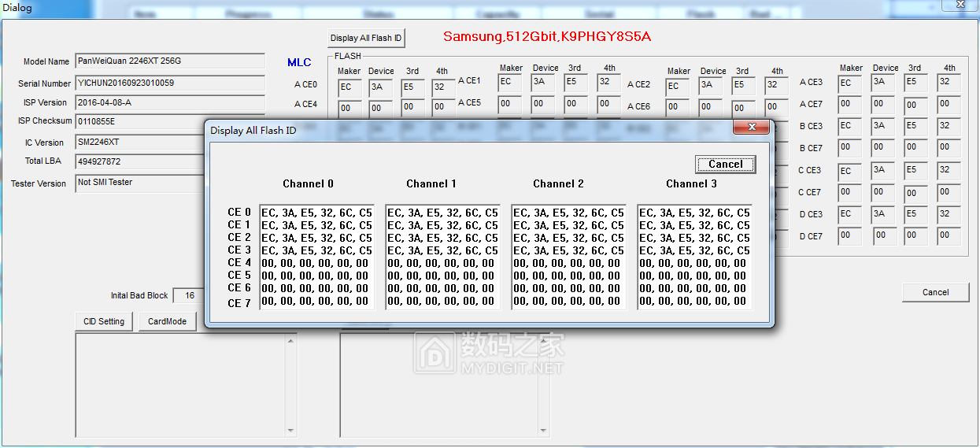
Task: Click the ISP Version field
Action: (x=169, y=102)
